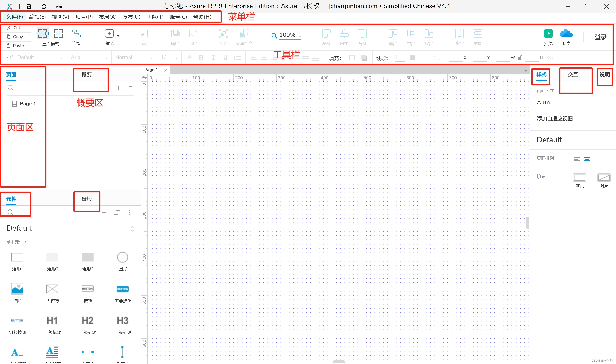Collapse the 基本元件 section arrow
Image resolution: width=616 pixels, height=364 pixels.
coord(26,242)
